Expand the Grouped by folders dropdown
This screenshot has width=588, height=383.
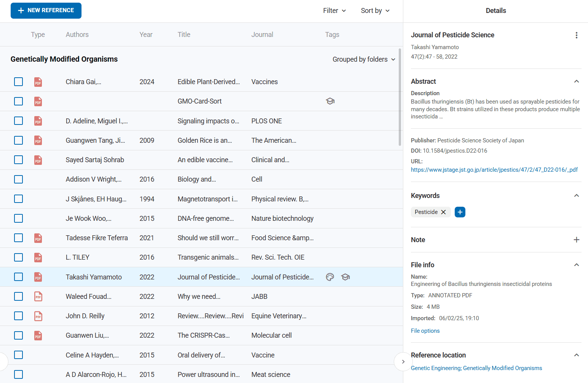pyautogui.click(x=364, y=59)
